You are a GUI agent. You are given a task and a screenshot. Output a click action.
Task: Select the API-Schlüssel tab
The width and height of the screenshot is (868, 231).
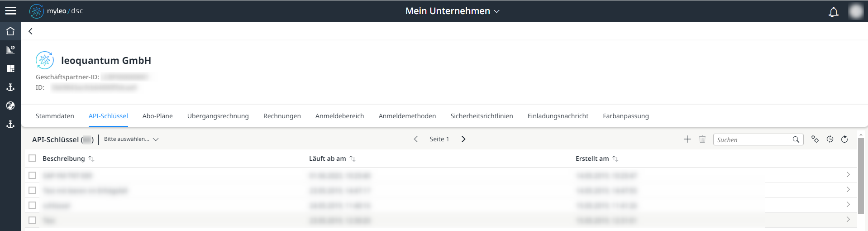point(108,116)
